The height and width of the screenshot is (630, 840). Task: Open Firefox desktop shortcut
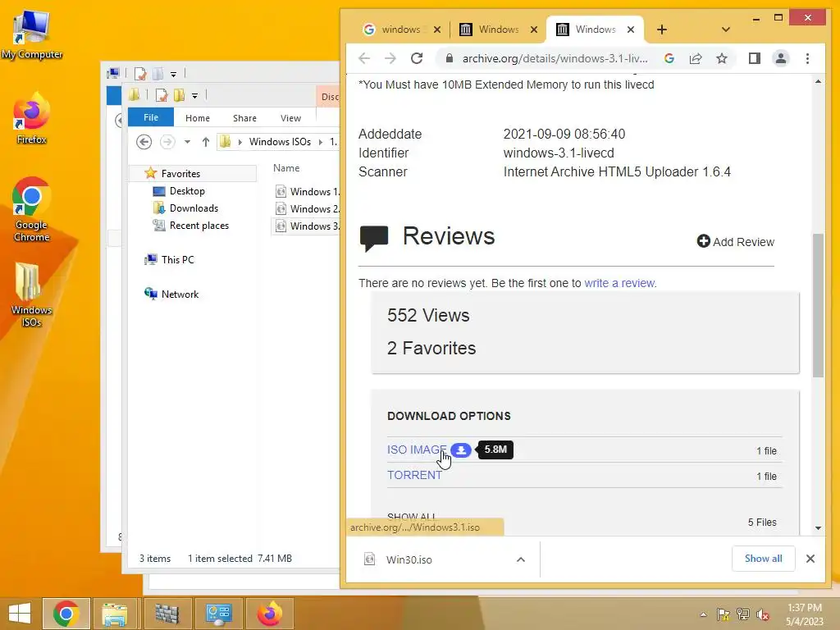[32, 118]
